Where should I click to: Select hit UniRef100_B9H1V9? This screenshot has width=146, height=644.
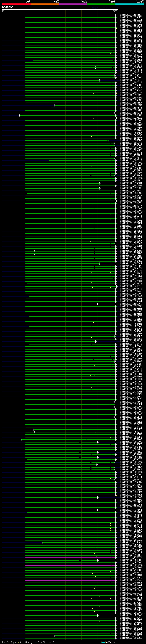pyautogui.click(x=131, y=58)
